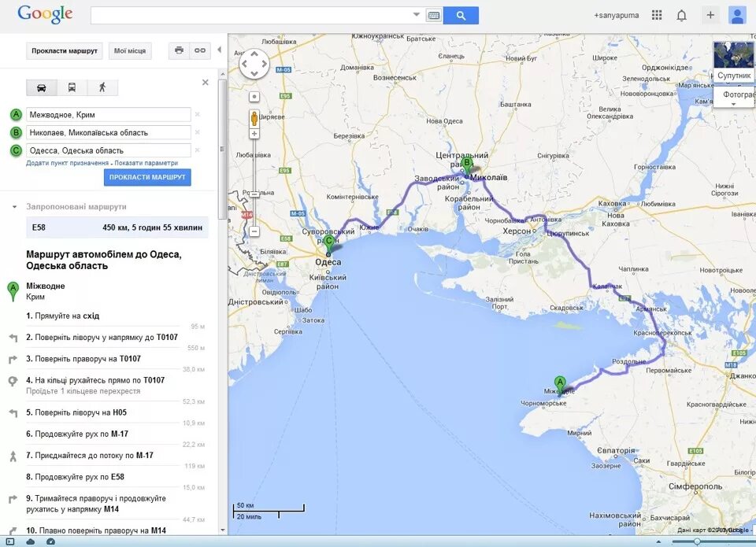
Task: Select driving mode car icon
Action: 42,87
